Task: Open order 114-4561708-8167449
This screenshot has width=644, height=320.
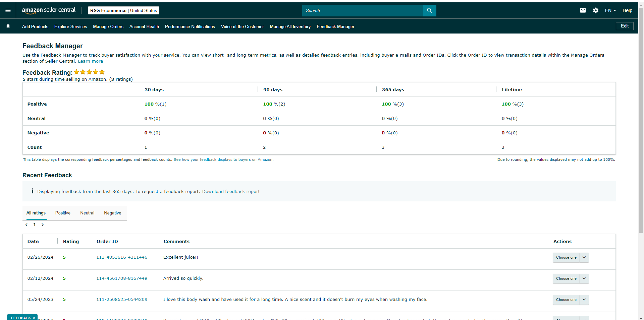Action: (x=122, y=278)
